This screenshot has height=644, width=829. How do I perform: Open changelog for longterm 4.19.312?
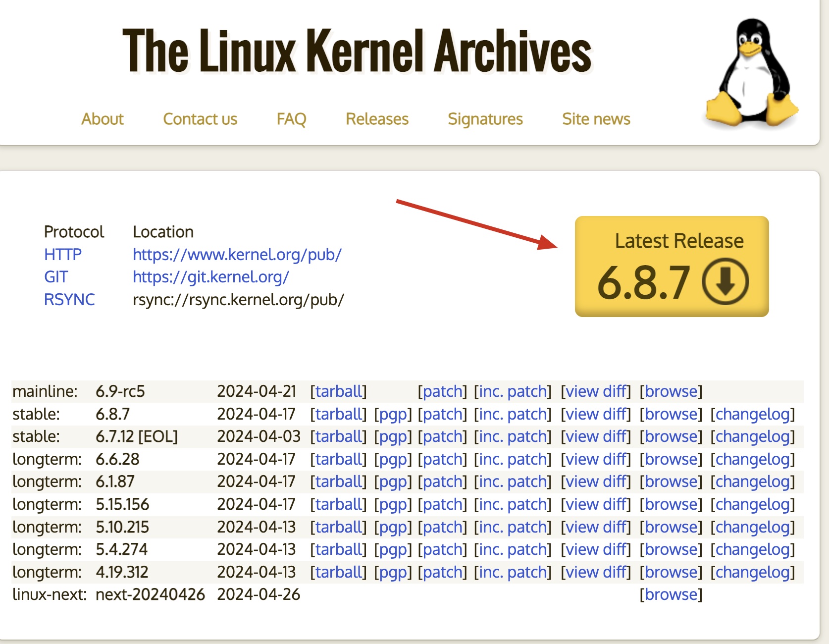[x=753, y=572]
